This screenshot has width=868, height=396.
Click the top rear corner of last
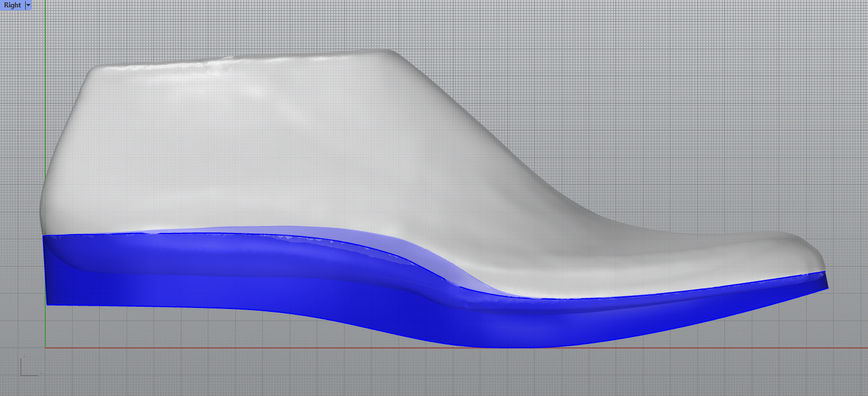click(93, 70)
